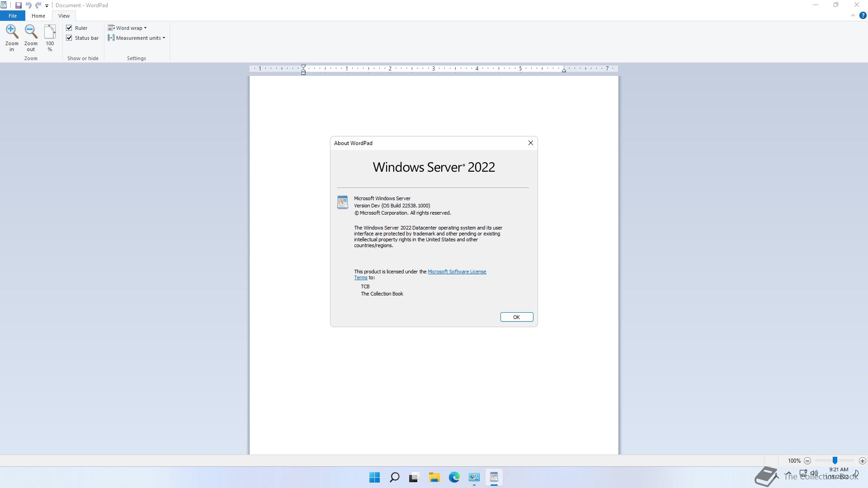
Task: Click the 100% zoom level text
Action: (x=794, y=461)
